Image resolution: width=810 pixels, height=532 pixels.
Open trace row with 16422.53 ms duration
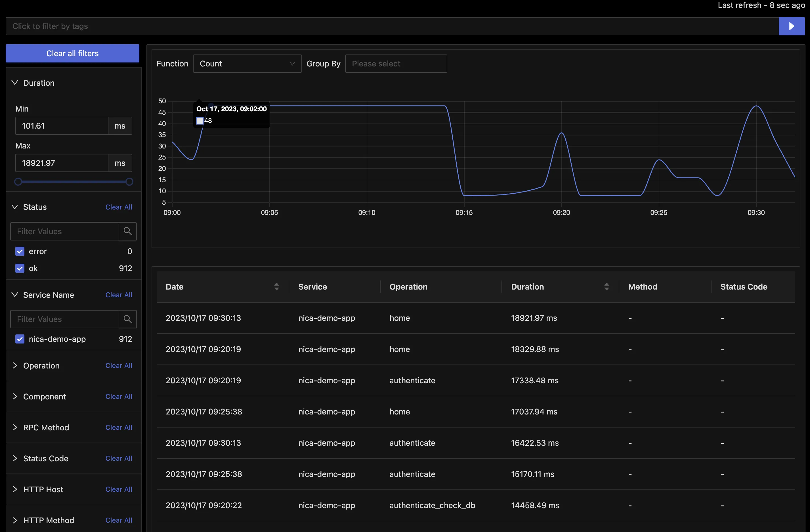[475, 443]
